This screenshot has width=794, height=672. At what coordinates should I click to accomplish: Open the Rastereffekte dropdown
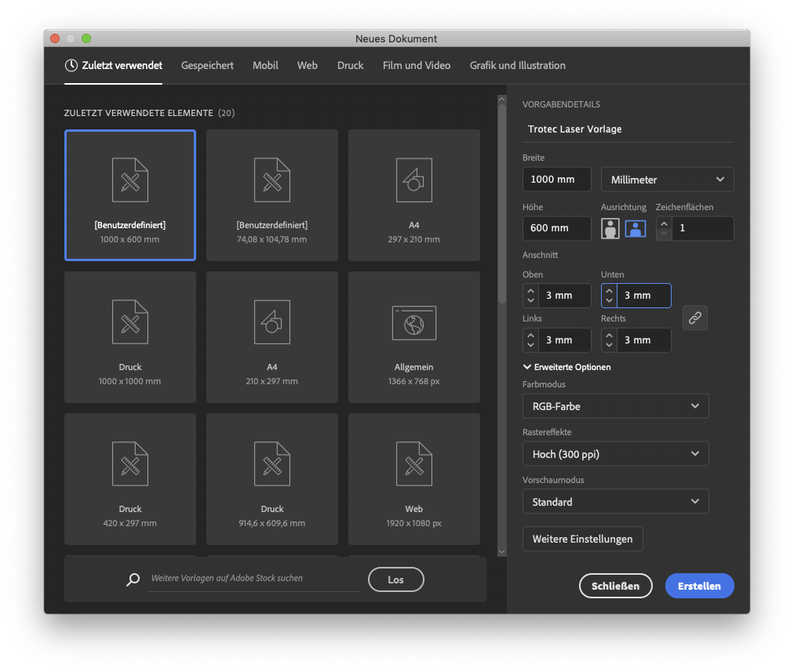pyautogui.click(x=615, y=454)
